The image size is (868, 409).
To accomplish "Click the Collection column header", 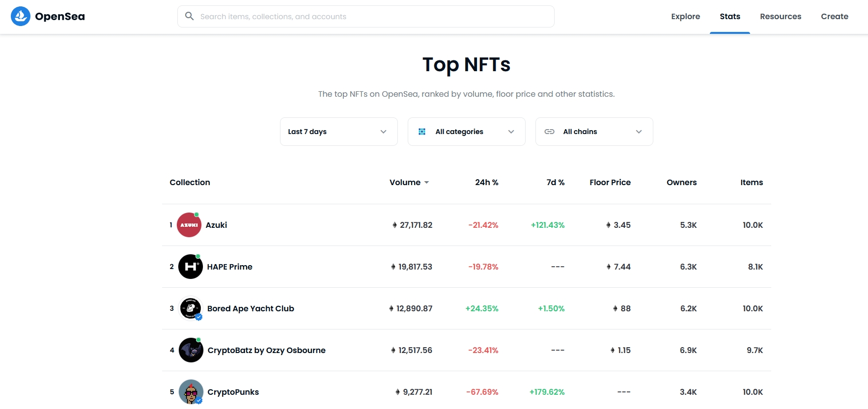I will tap(190, 182).
